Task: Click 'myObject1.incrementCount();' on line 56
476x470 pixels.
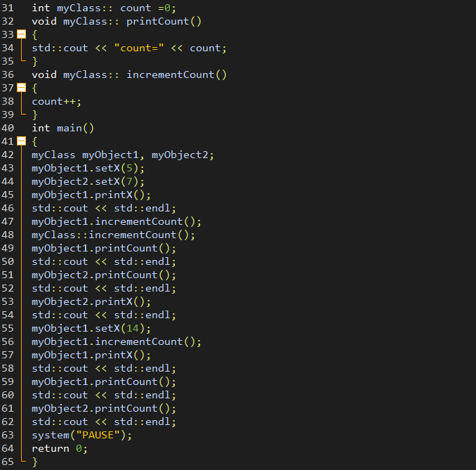Action: click(117, 342)
